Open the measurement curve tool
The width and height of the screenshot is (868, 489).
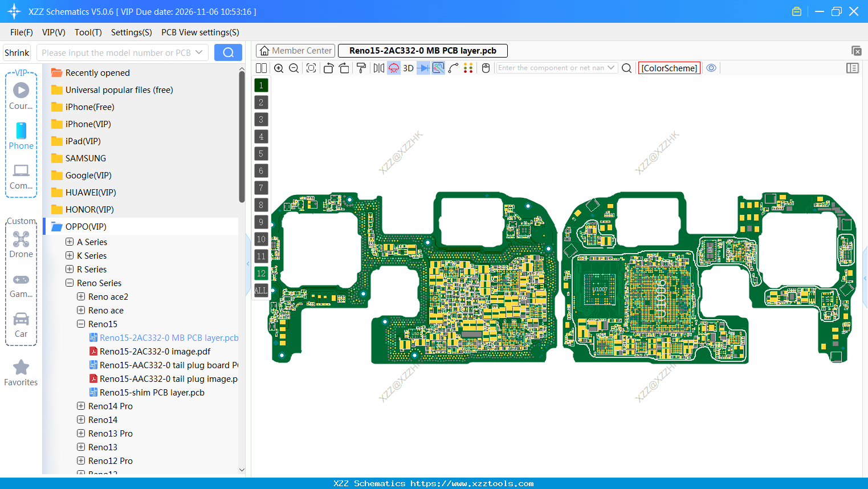(x=453, y=68)
